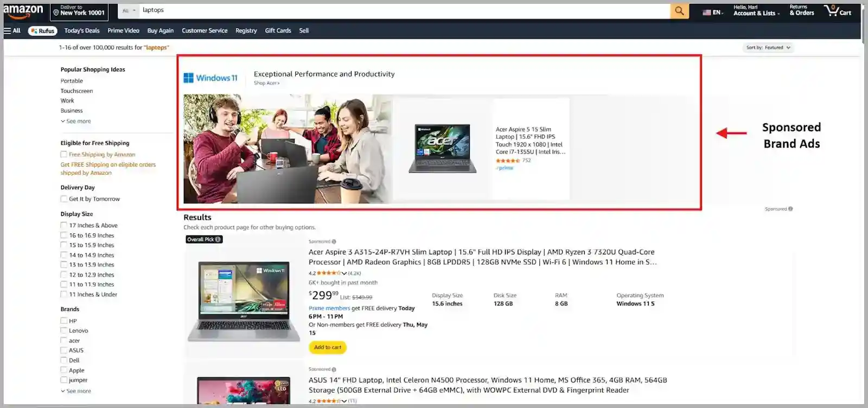Click Acer Aspire 5 star rating in ad
The height and width of the screenshot is (408, 868).
[x=508, y=161]
